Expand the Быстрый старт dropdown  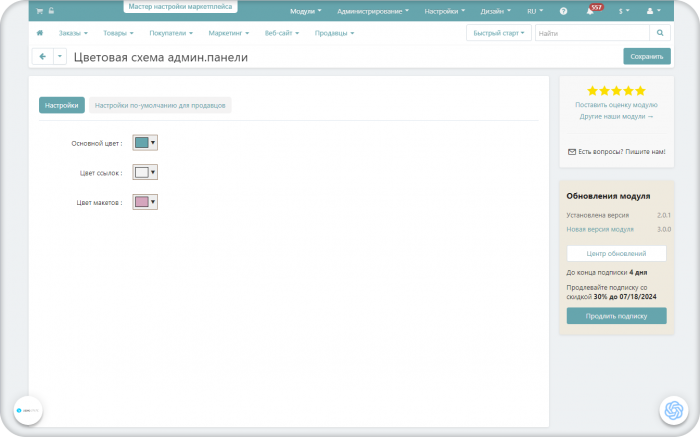(x=499, y=33)
